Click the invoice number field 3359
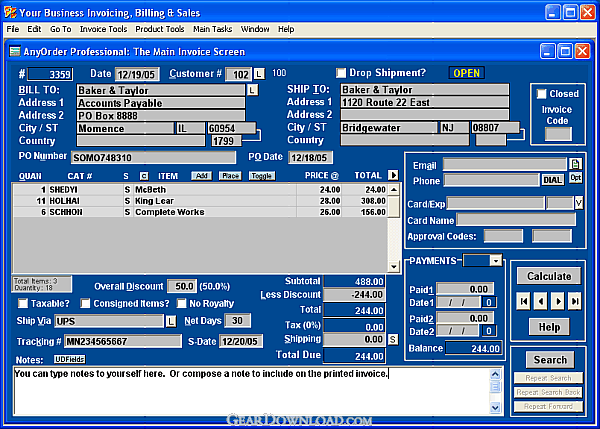The width and height of the screenshot is (600, 429). [50, 74]
